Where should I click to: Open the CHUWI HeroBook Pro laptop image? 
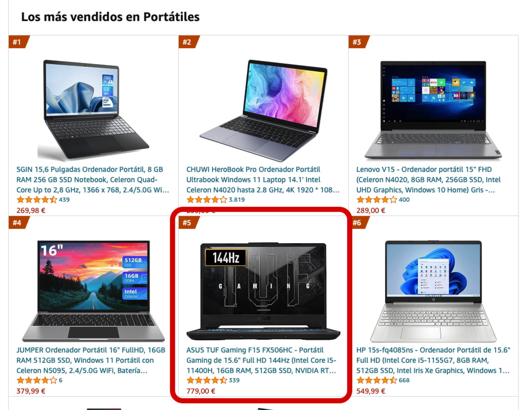[x=263, y=110]
